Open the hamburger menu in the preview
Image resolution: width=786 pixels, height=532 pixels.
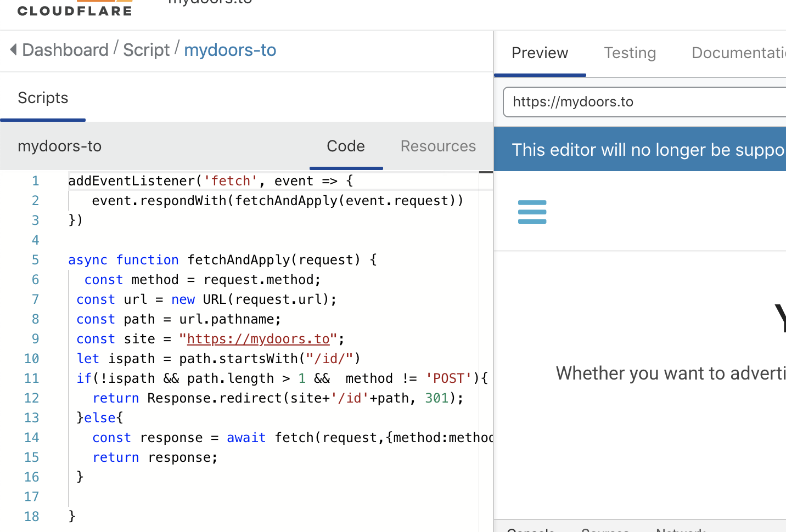pyautogui.click(x=532, y=212)
